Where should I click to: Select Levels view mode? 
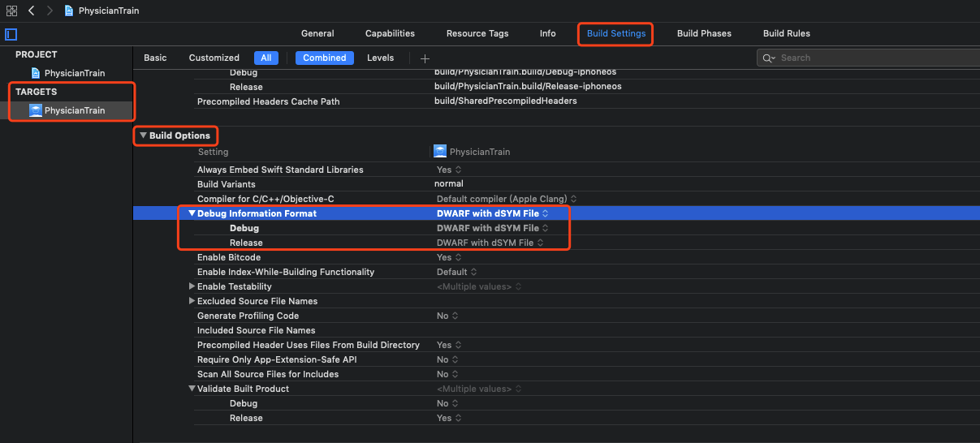[x=381, y=58]
